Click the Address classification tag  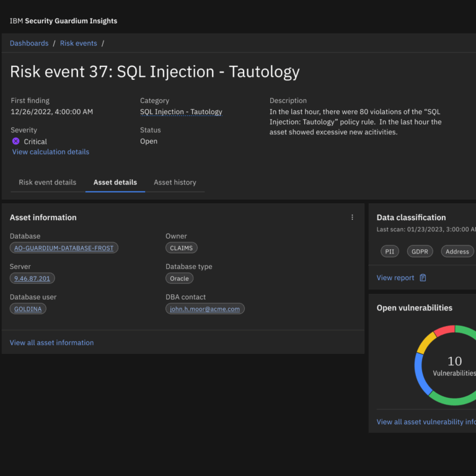[x=457, y=252]
